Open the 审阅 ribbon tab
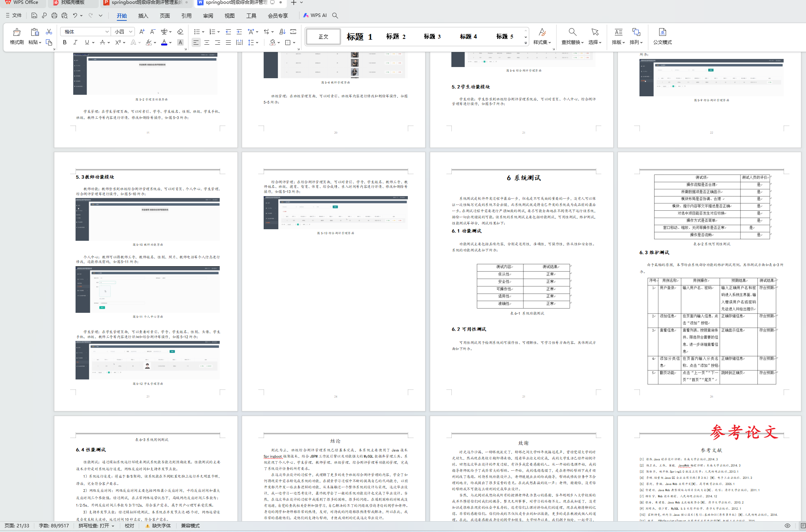The width and height of the screenshot is (806, 532). [x=208, y=16]
